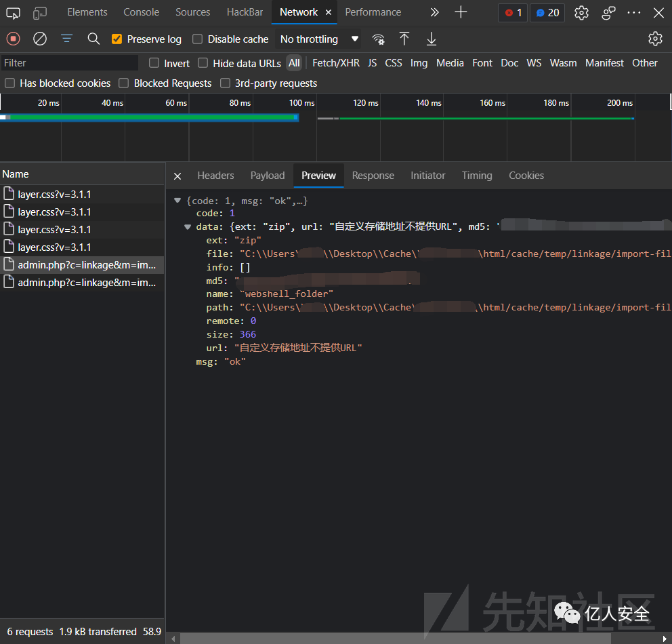Open the No throttling dropdown
This screenshot has width=672, height=644.
tap(319, 39)
